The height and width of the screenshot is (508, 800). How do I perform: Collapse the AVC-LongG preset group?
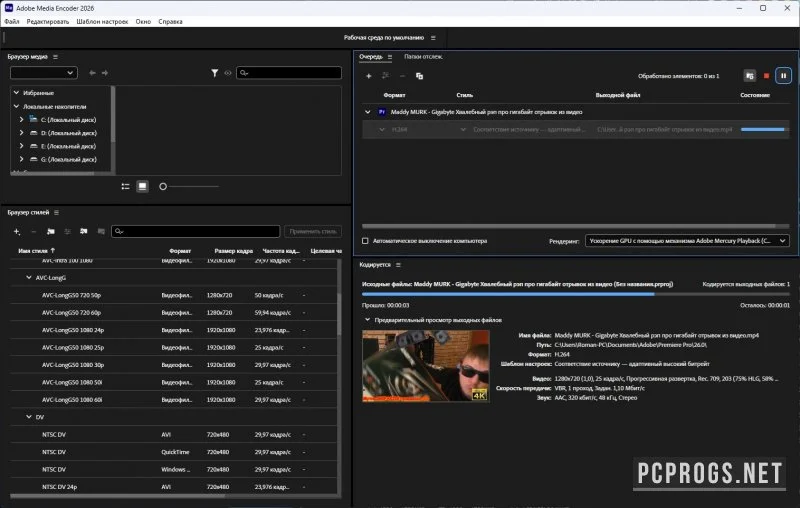(x=29, y=277)
